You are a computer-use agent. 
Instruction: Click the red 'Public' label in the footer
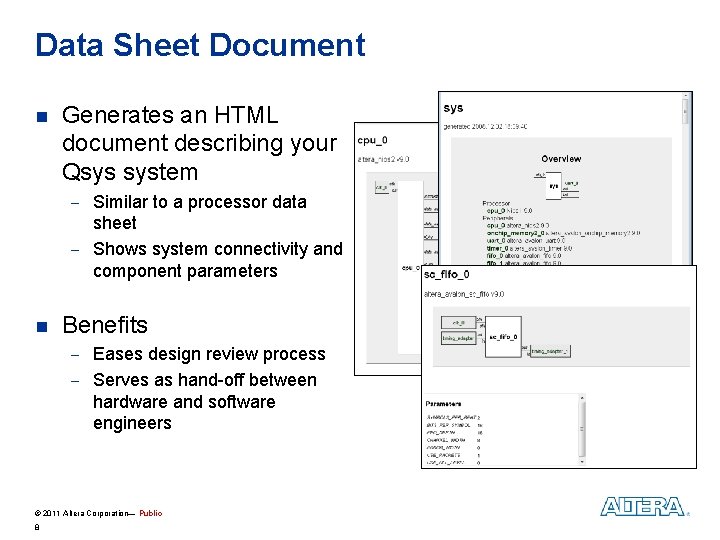151,513
